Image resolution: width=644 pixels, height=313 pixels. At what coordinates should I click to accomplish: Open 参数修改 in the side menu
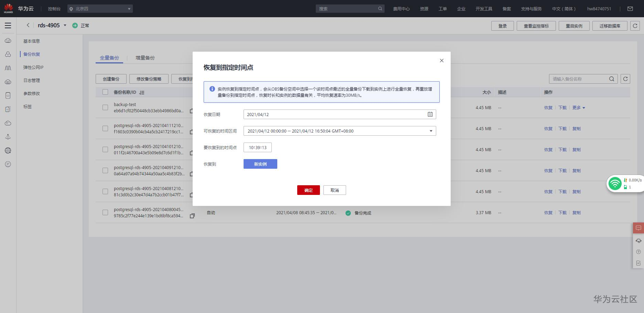32,94
